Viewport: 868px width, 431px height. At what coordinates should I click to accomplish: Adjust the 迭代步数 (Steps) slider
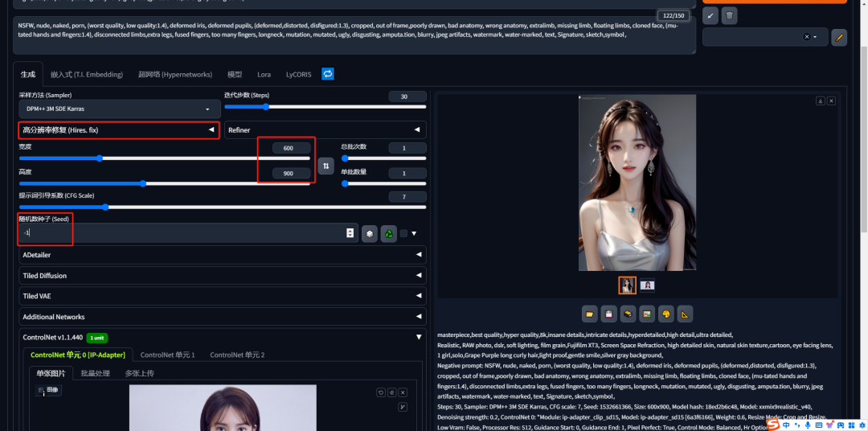click(325, 107)
